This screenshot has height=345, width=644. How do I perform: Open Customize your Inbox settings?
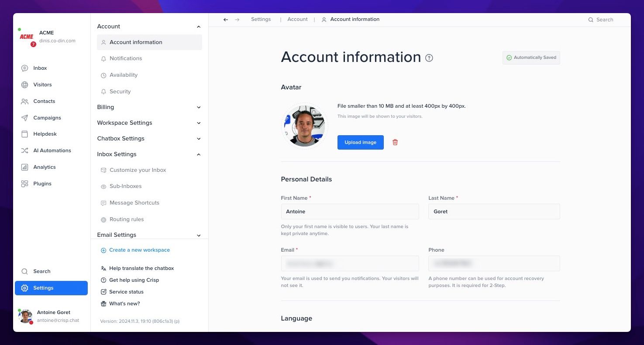pos(138,170)
